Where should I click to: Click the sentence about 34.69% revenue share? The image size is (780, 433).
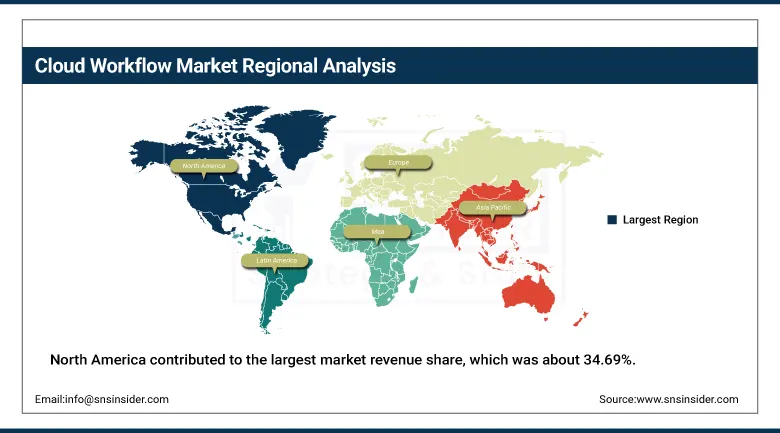click(343, 359)
